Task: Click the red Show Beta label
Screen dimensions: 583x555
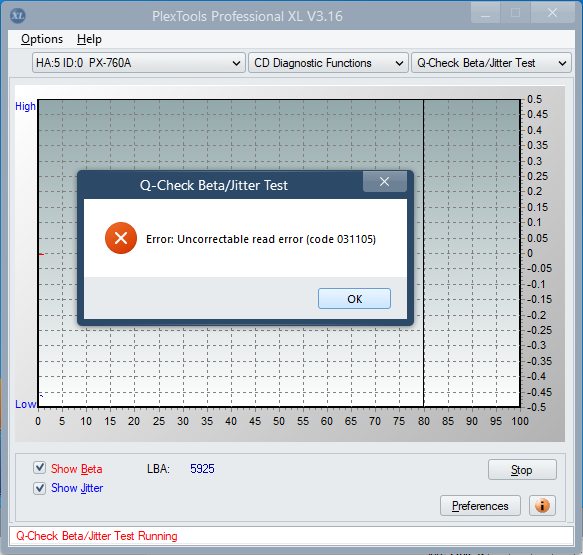Action: [77, 469]
